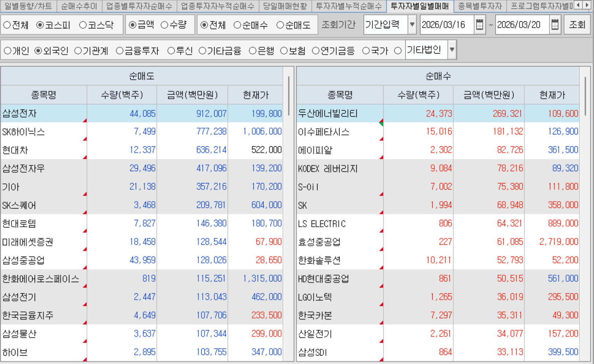Screen dimensions: 594x364
Task: Select the radio button beside 기타법인 dropdown
Action: point(398,51)
